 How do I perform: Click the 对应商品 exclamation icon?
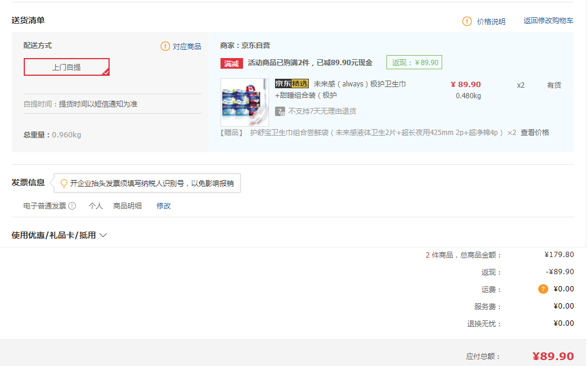pyautogui.click(x=165, y=46)
